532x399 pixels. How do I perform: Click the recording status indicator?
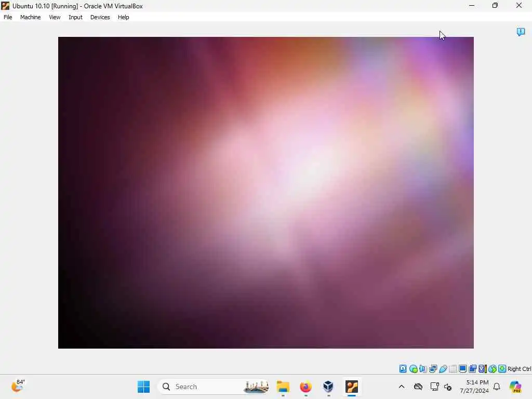[472, 369]
